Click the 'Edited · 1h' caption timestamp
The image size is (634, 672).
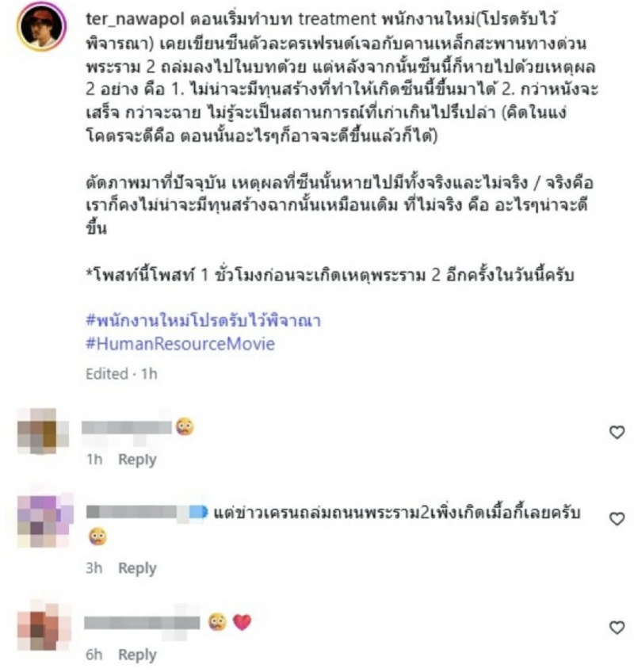(122, 374)
